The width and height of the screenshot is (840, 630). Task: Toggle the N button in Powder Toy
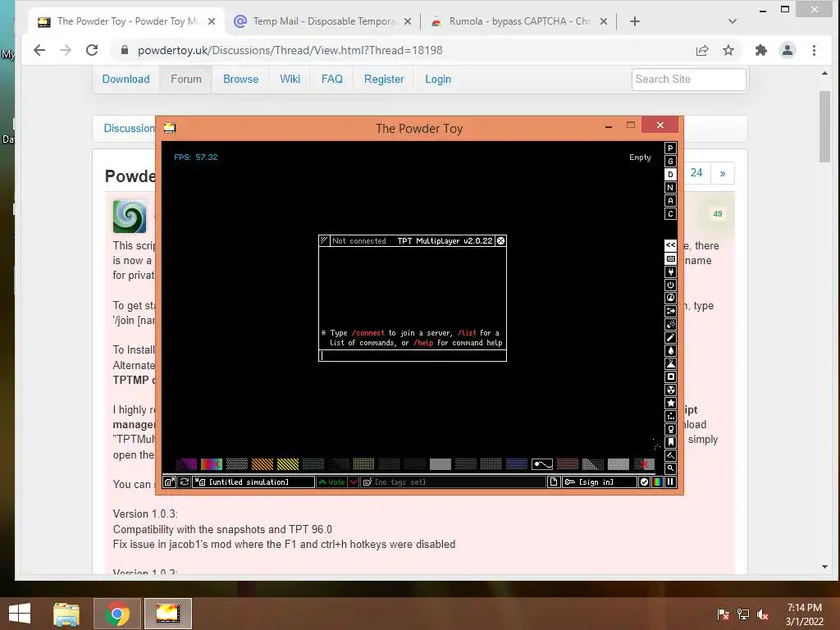click(670, 188)
